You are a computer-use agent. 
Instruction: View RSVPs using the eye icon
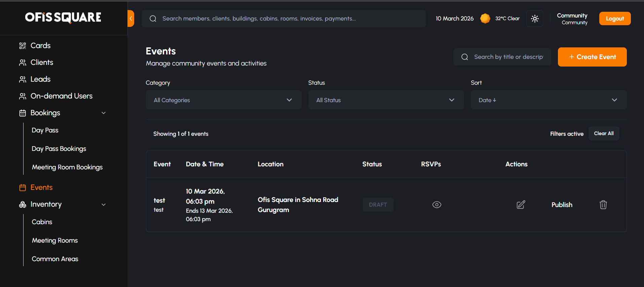[x=437, y=205]
